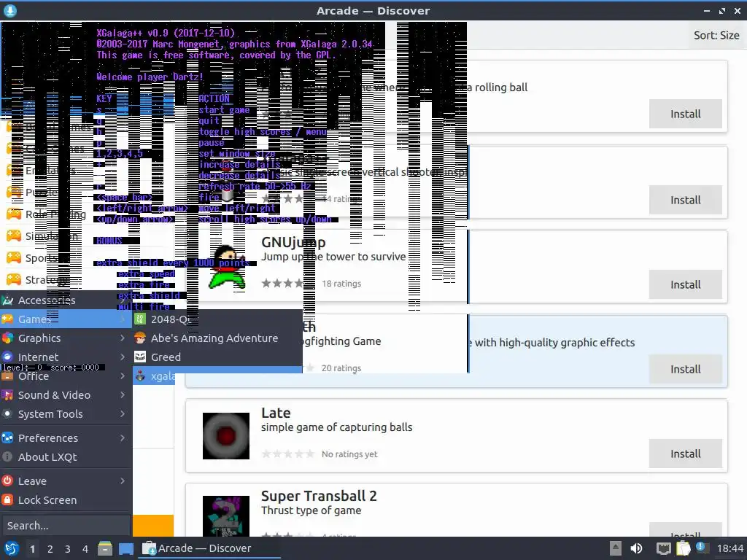Viewport: 747px width, 560px height.
Task: Click the Sound & Video category icon
Action: point(7,395)
